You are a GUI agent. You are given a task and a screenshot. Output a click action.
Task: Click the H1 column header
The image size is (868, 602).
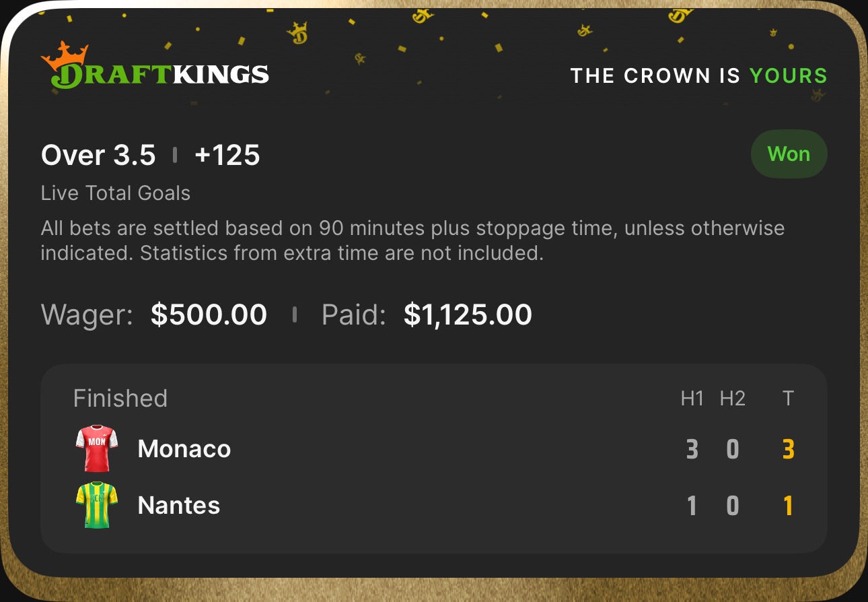[x=692, y=399]
